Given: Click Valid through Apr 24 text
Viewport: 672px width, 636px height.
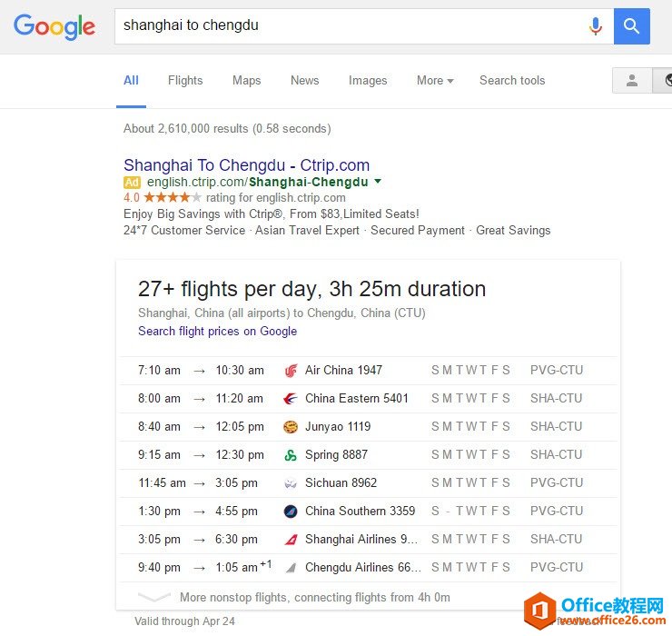Looking at the screenshot, I should tap(184, 621).
